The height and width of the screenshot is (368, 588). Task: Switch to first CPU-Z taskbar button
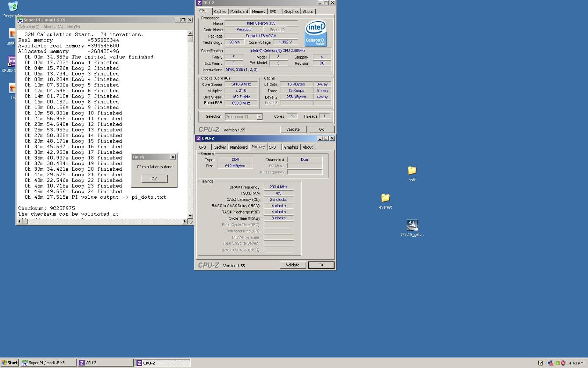tap(105, 363)
